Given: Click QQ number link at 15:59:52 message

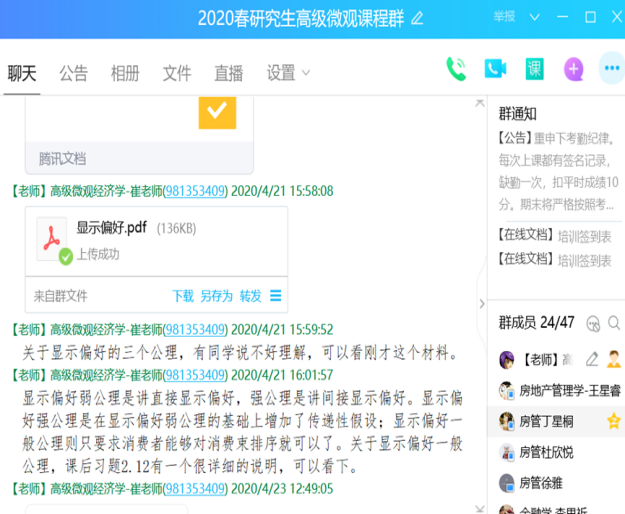Looking at the screenshot, I should click(195, 330).
